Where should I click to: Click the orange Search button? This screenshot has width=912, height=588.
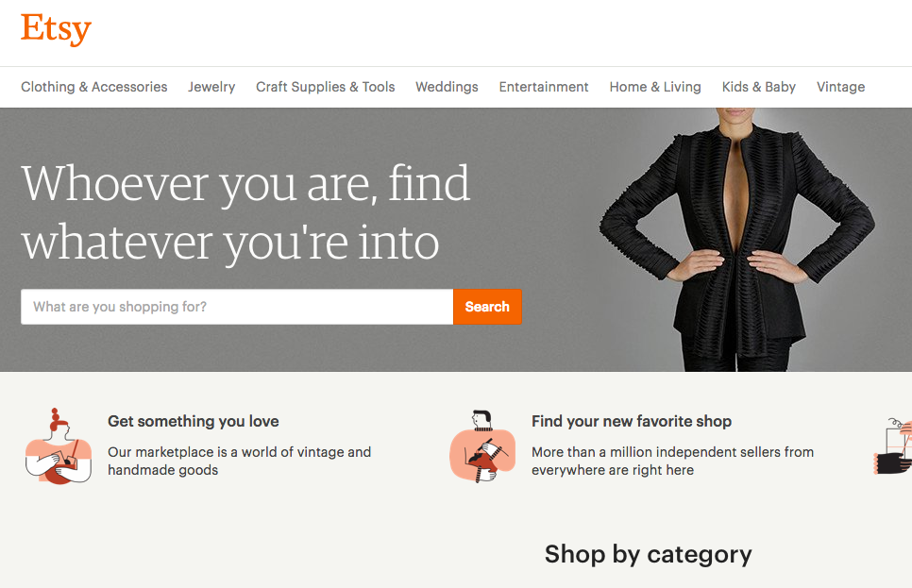[x=487, y=307]
